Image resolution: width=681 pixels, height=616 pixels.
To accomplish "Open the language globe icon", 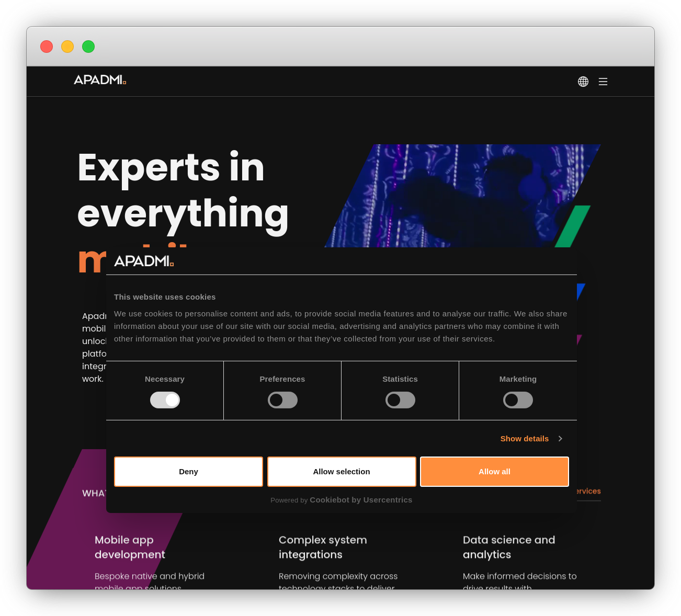I will pyautogui.click(x=583, y=82).
